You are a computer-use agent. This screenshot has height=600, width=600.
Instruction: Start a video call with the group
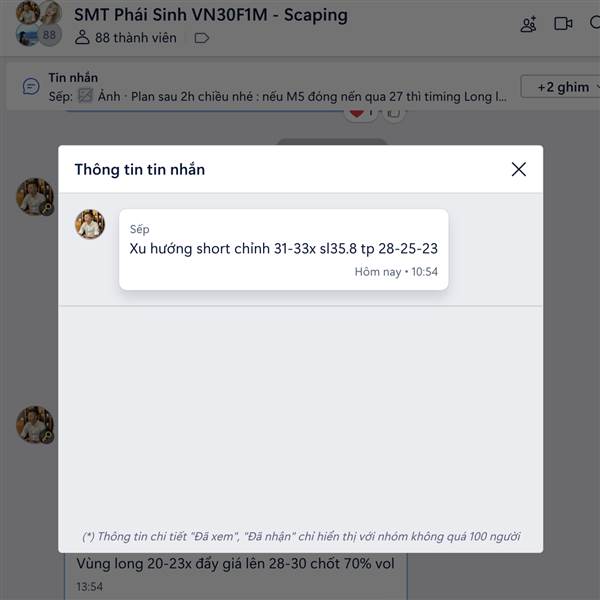[563, 24]
